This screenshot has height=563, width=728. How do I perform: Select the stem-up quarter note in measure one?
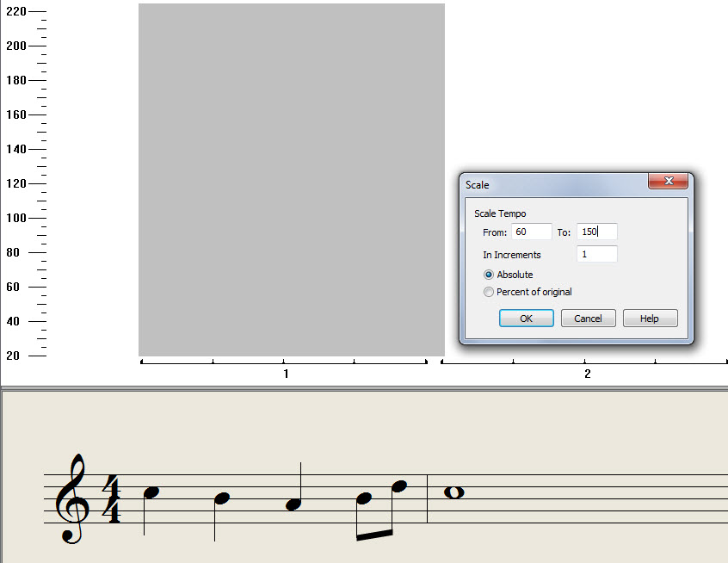[x=294, y=504]
